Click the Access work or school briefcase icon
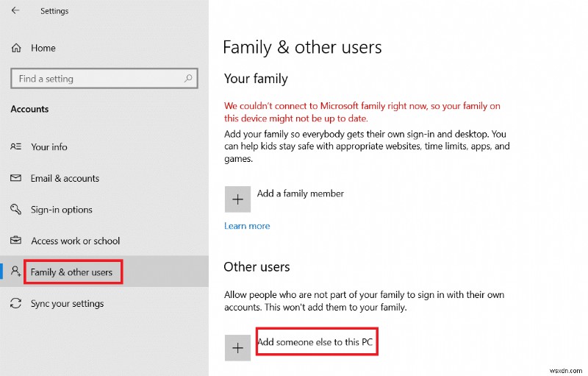The width and height of the screenshot is (588, 376). pos(16,241)
